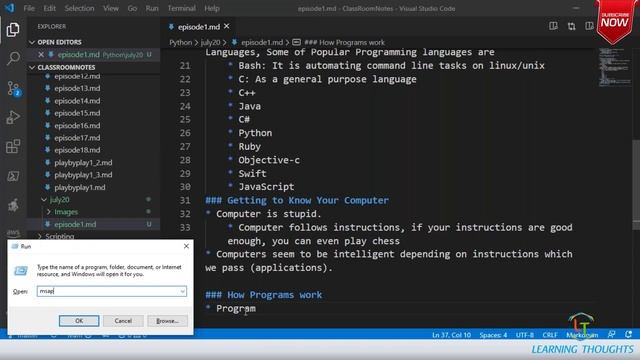Image resolution: width=640 pixels, height=360 pixels.
Task: Expand the Images folder
Action: coord(49,212)
